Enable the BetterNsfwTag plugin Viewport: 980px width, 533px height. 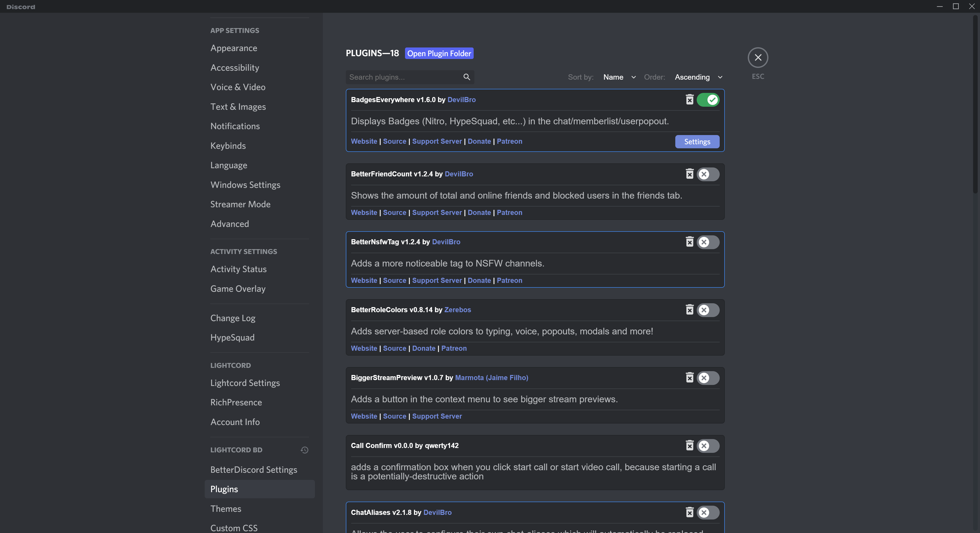[708, 242]
